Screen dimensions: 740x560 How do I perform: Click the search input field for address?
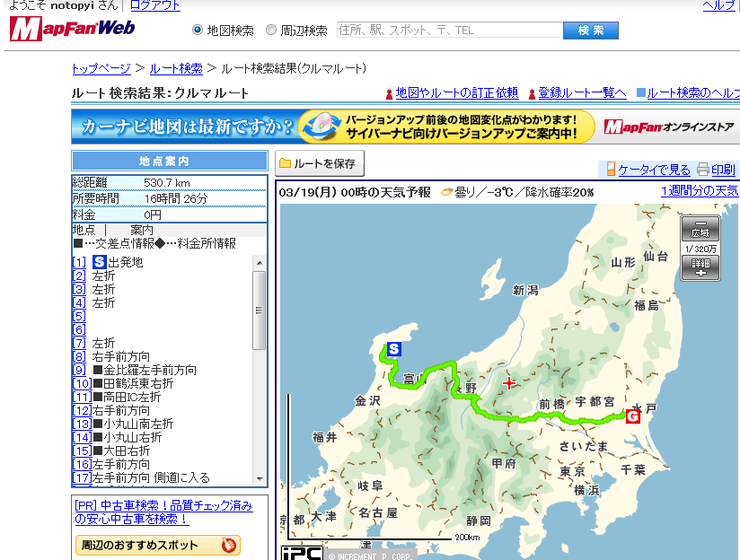(x=449, y=31)
